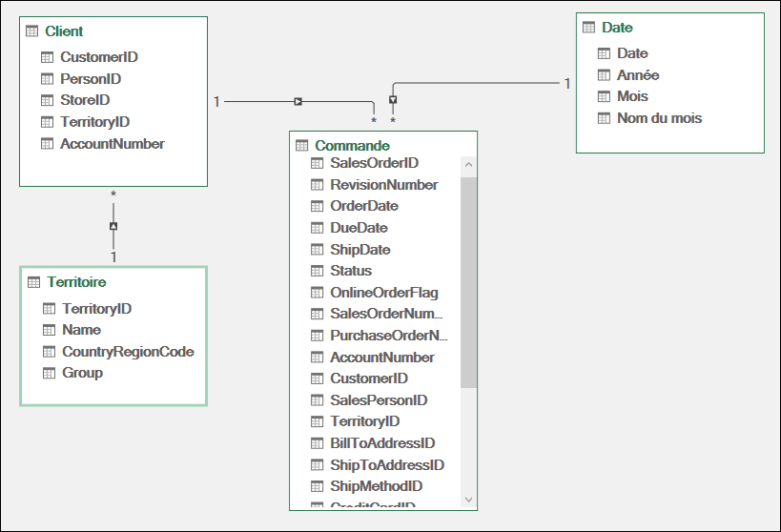Select the Name field in Territoire

[81, 330]
